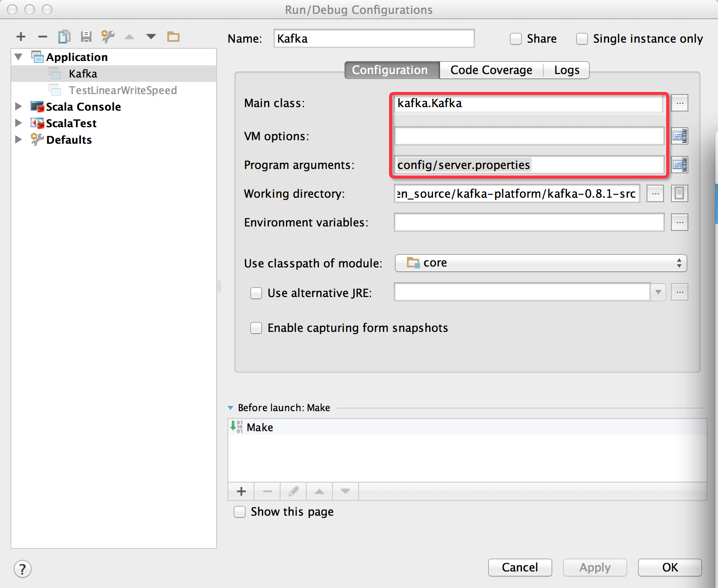Collapse the Before launch section

point(230,408)
